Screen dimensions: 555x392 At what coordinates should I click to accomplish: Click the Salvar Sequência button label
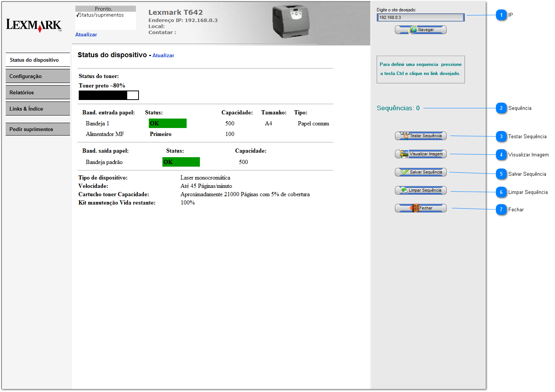pyautogui.click(x=426, y=172)
